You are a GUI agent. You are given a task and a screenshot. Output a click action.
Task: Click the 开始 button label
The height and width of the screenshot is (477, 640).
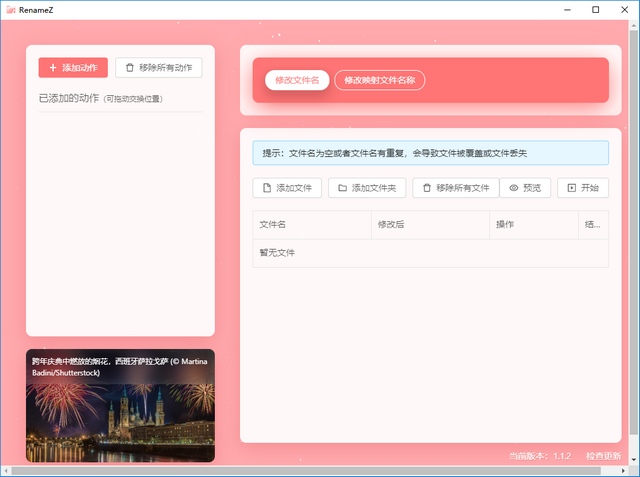(x=590, y=188)
